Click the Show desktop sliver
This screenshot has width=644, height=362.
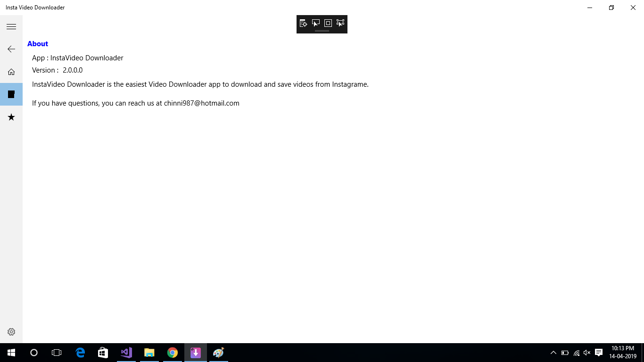pyautogui.click(x=643, y=353)
